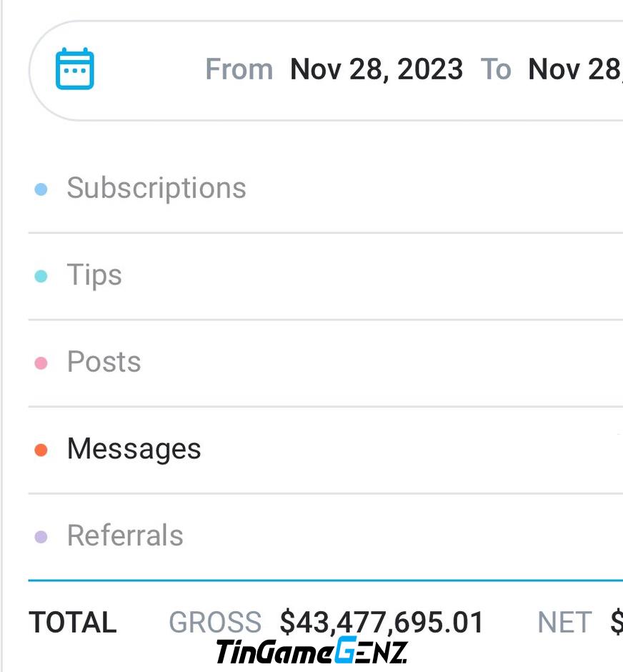Click the gross total $43,477,695.01
The image size is (623, 672).
pos(382,622)
